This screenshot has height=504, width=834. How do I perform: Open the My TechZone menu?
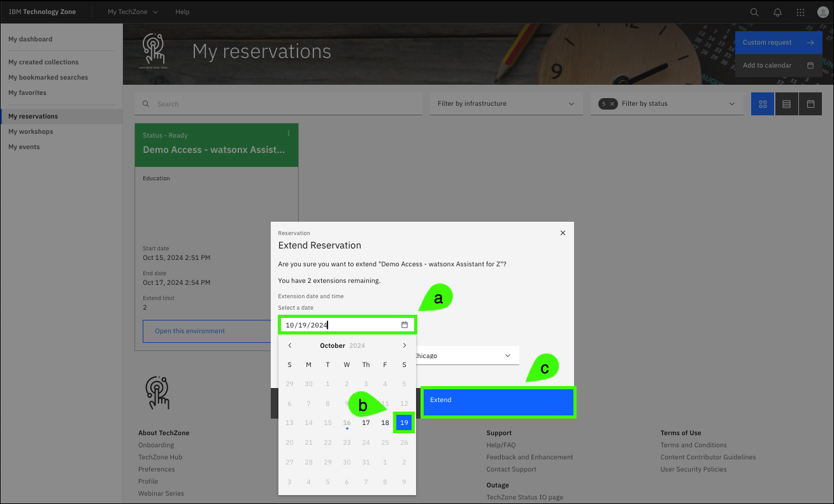point(133,12)
